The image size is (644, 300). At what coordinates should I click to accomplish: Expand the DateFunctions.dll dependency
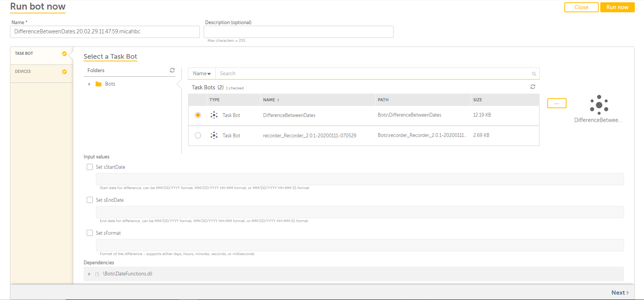click(x=89, y=274)
